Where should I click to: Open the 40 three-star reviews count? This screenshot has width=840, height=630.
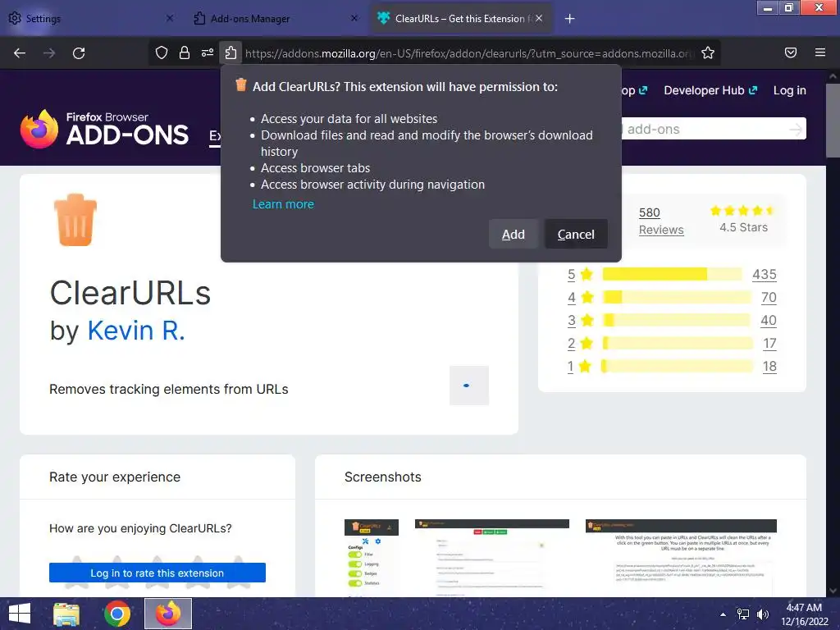click(768, 321)
